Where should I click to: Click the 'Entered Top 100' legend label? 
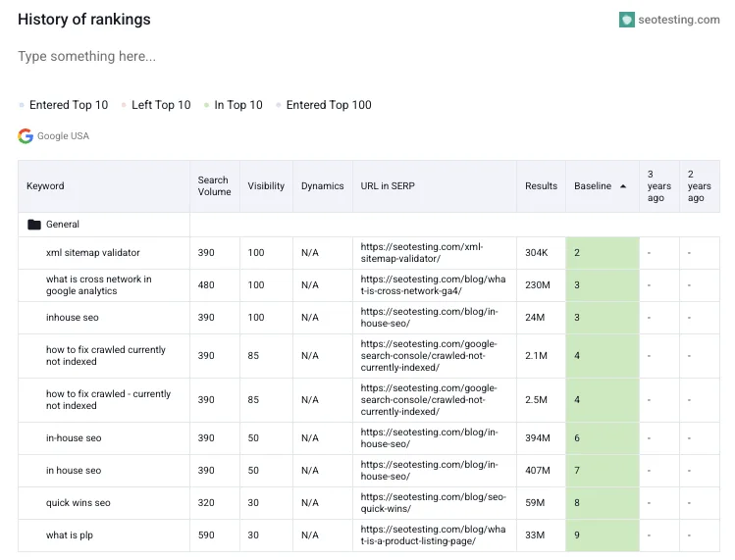coord(329,105)
